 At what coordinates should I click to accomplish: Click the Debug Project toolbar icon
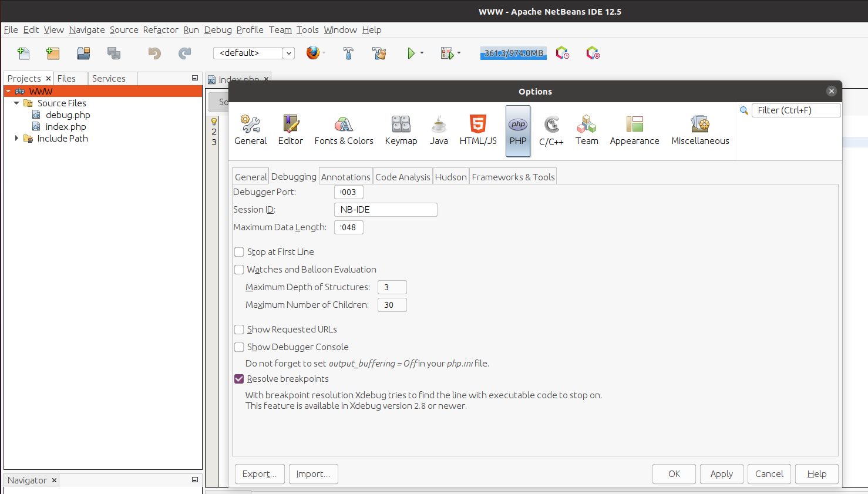[x=448, y=53]
